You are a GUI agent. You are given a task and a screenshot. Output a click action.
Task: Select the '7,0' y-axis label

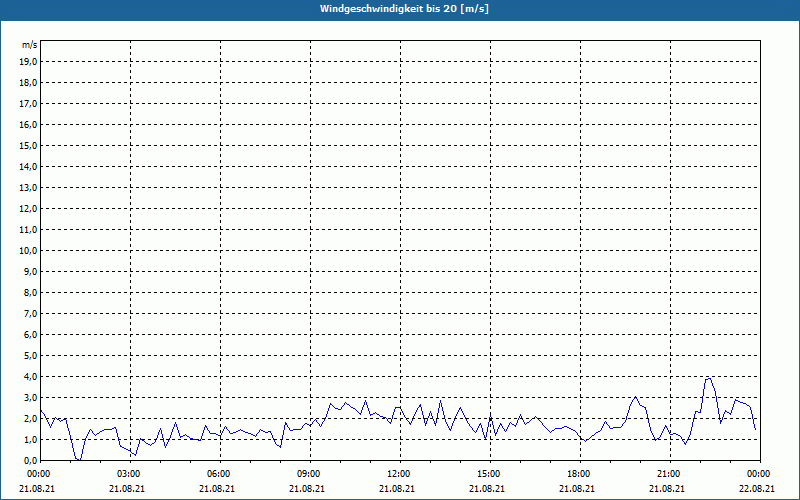31,313
